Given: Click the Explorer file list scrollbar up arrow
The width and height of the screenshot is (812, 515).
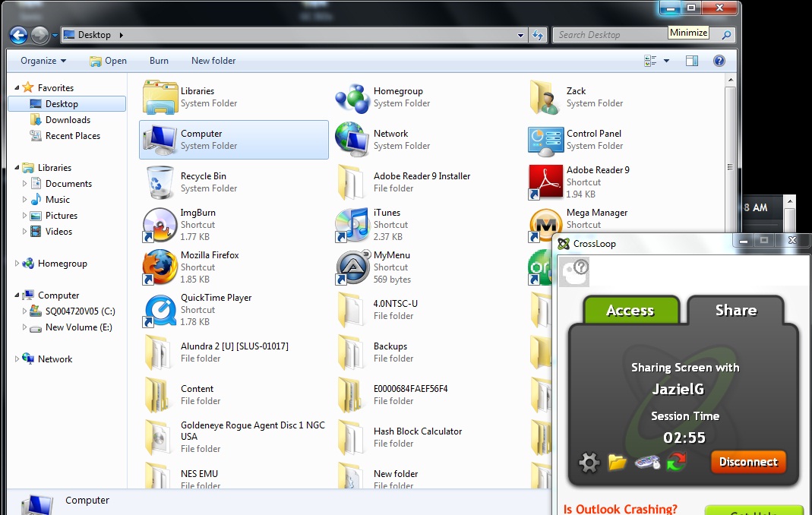Looking at the screenshot, I should [x=730, y=81].
